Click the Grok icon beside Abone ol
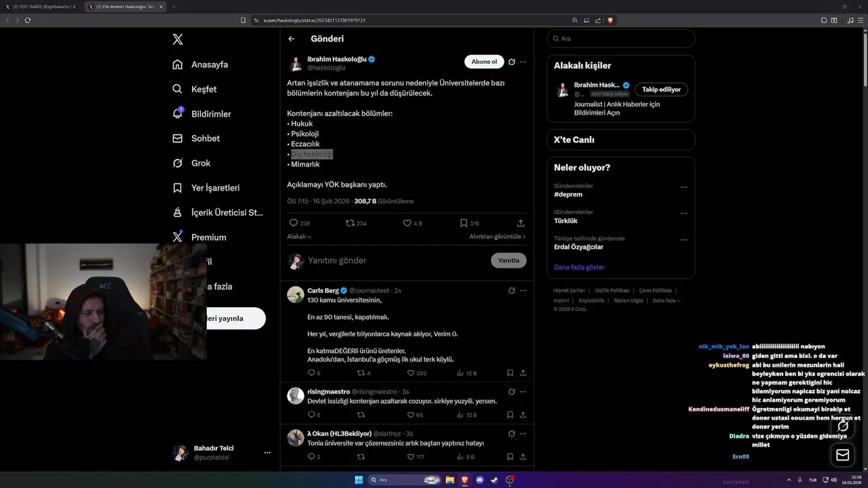The image size is (868, 488). pyautogui.click(x=512, y=62)
